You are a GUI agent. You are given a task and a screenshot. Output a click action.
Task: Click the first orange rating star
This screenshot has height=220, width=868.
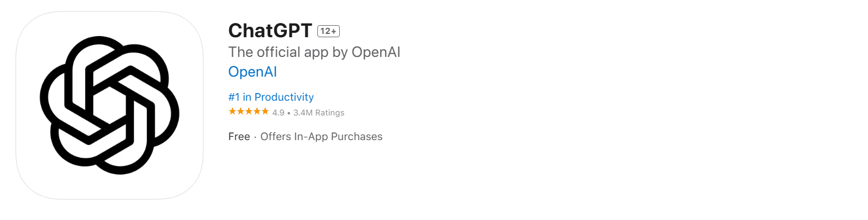[232, 112]
